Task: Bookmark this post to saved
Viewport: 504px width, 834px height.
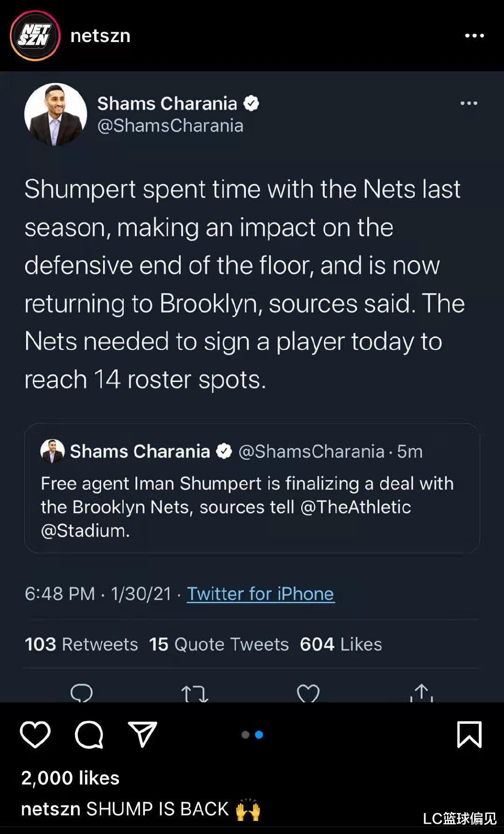Action: pyautogui.click(x=469, y=735)
